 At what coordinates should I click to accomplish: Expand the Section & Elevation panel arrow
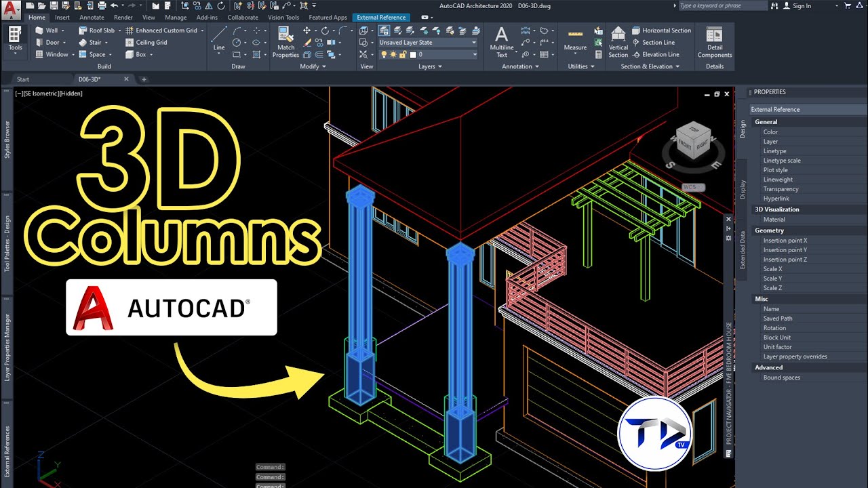click(x=677, y=66)
